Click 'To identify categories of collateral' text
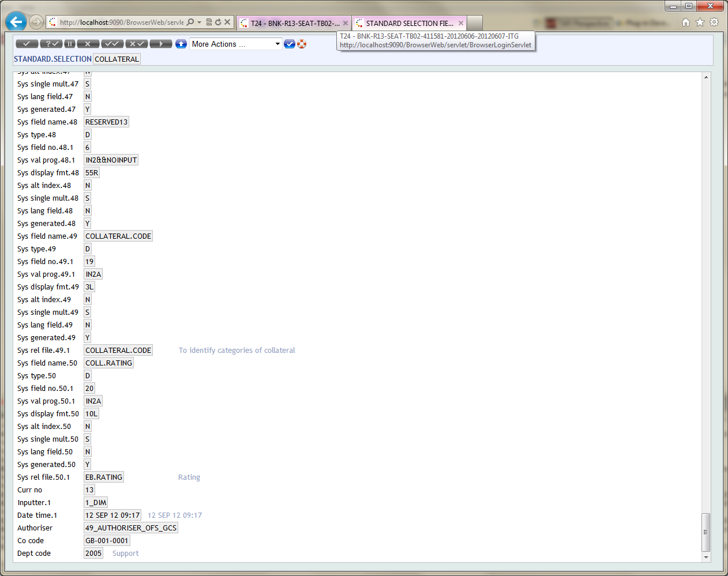 pos(237,350)
